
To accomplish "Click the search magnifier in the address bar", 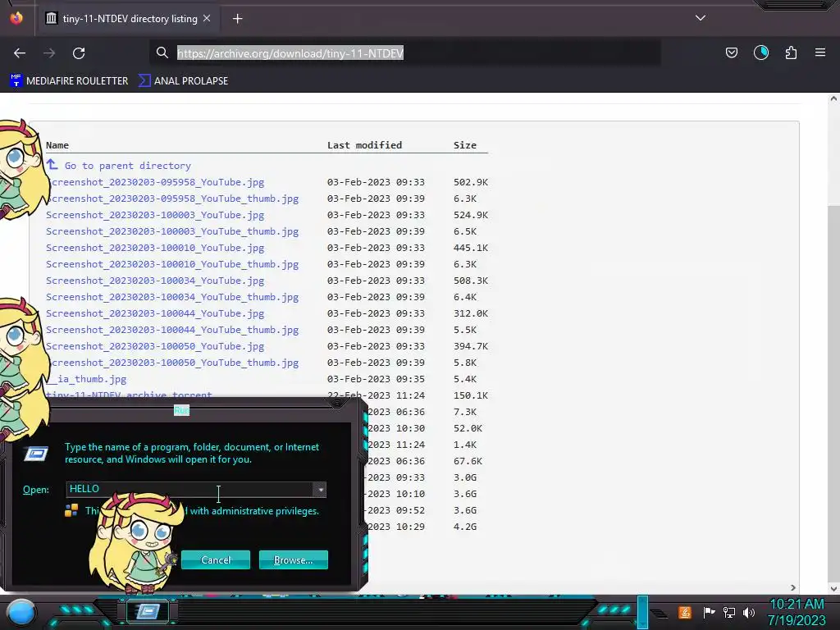I will [162, 52].
